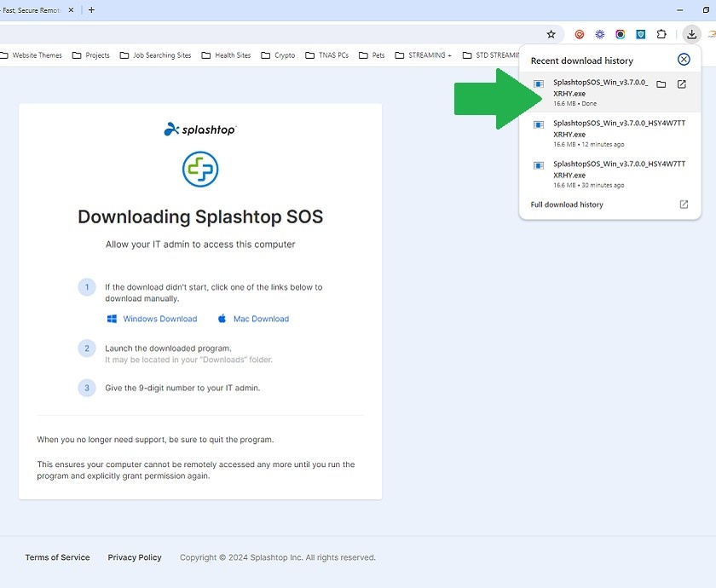Open the Done download via the external-link icon

681,84
